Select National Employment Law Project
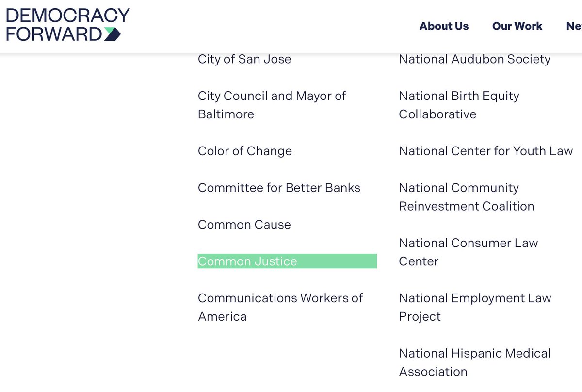 (x=475, y=307)
